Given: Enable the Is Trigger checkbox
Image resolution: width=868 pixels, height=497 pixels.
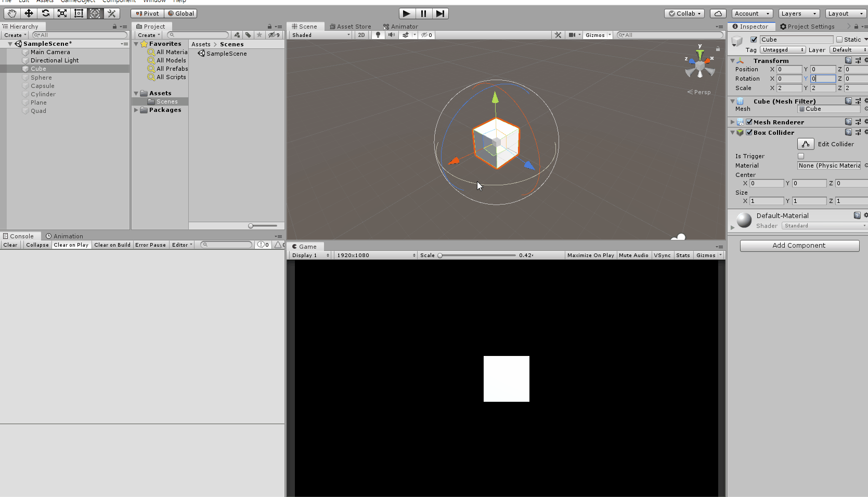Looking at the screenshot, I should [x=801, y=156].
